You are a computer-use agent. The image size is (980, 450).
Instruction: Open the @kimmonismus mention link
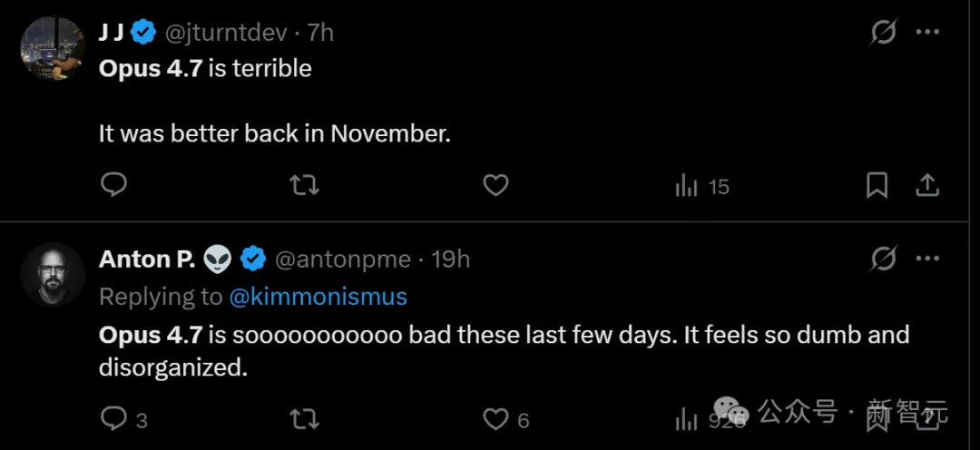(318, 297)
